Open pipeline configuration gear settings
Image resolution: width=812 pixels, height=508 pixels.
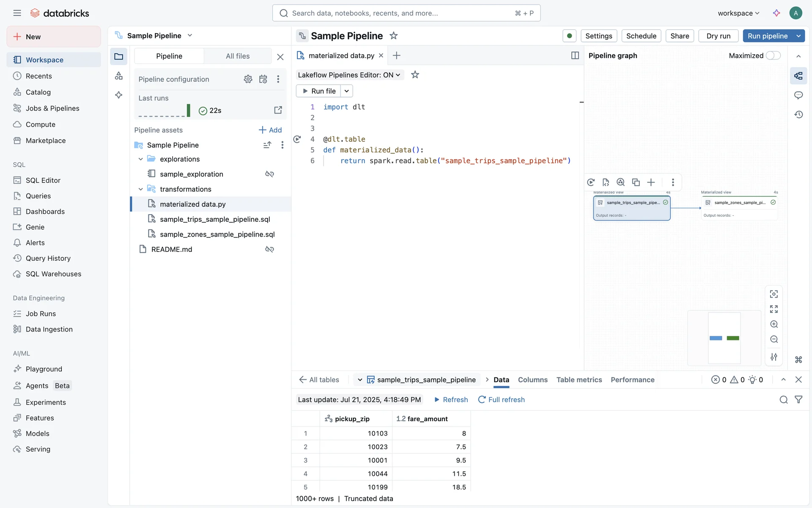click(x=248, y=79)
